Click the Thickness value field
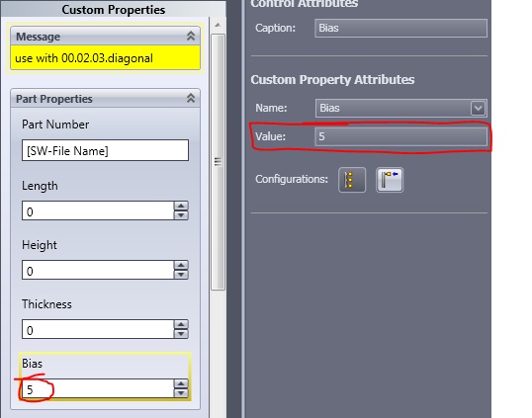The width and height of the screenshot is (532, 418). pos(98,329)
